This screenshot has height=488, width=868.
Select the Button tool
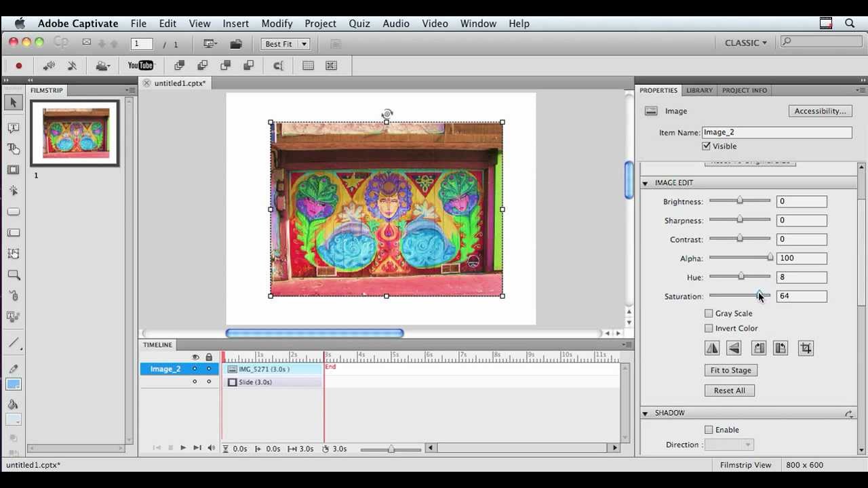13,211
